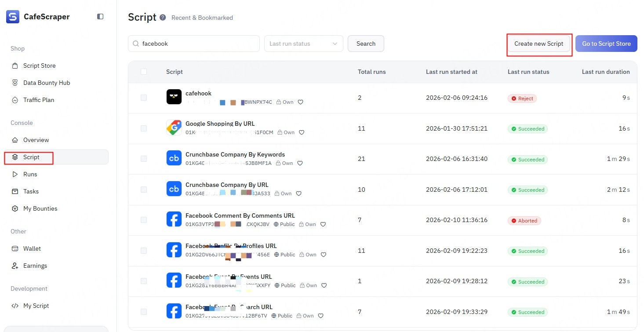Select the Crunchbase Company By Keywords checkbox

144,159
